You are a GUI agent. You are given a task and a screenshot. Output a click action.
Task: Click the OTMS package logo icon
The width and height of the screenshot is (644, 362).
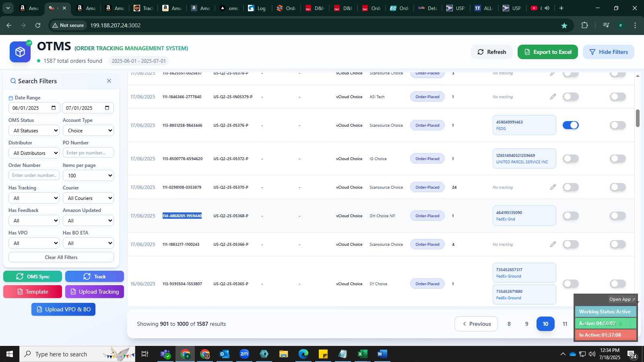tap(20, 52)
